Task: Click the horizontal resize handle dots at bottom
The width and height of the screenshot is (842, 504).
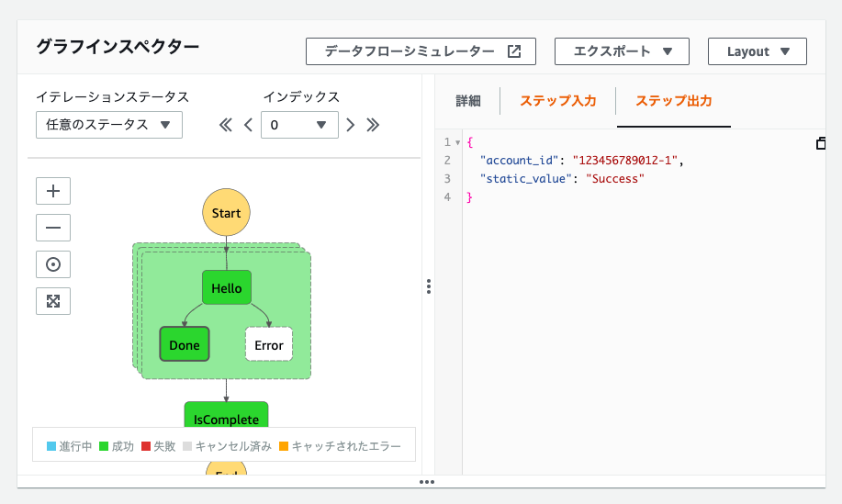Action: pos(427,482)
